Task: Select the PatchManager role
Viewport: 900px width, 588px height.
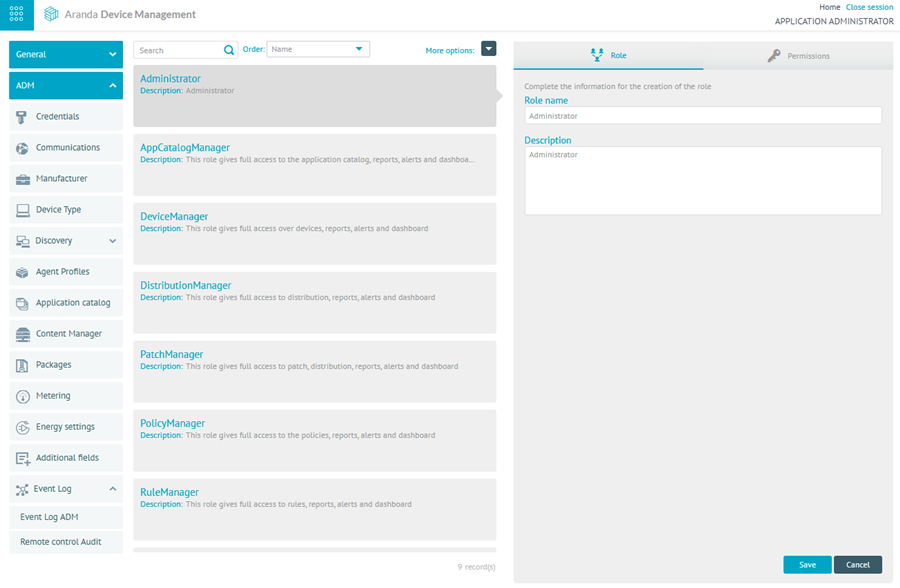Action: [x=315, y=372]
